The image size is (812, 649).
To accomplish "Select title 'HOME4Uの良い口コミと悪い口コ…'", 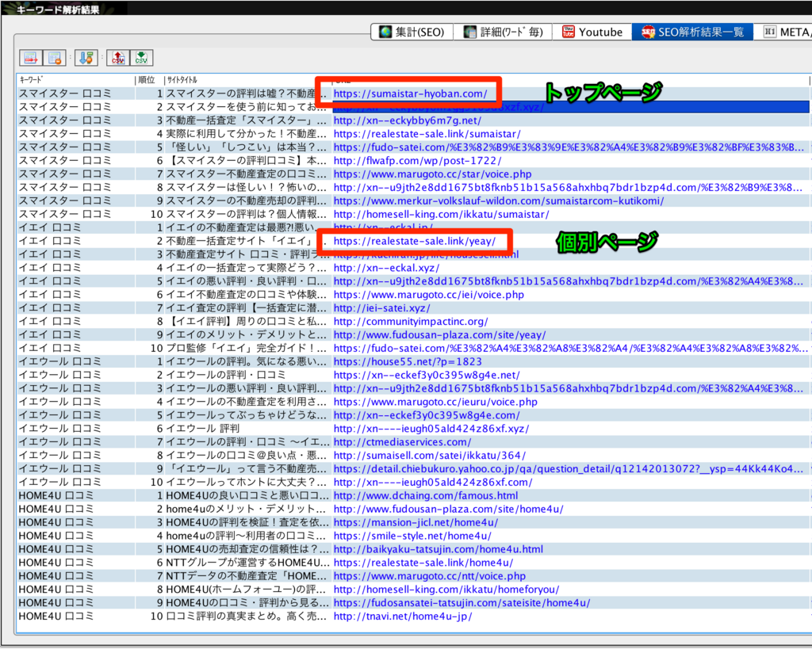I will point(246,496).
